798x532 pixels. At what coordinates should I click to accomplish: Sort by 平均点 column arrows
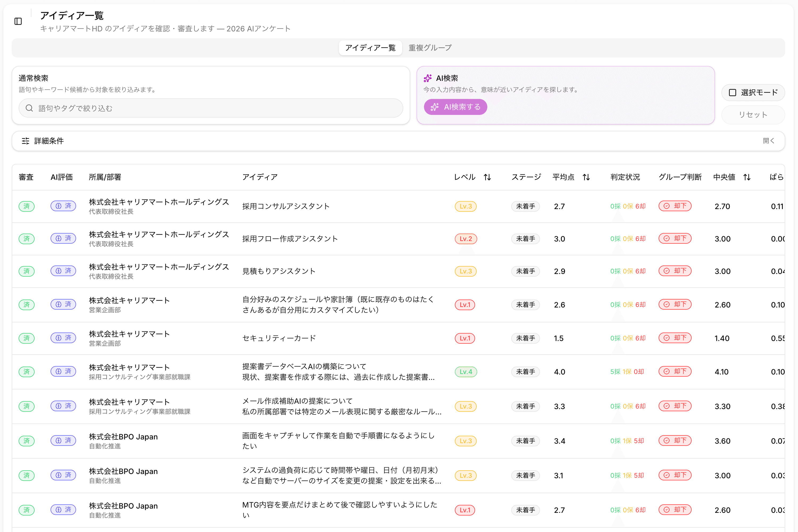click(x=586, y=177)
